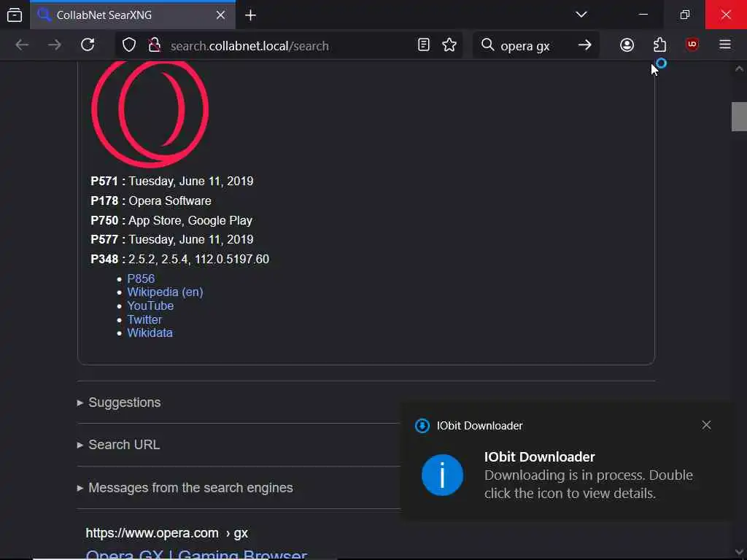Image resolution: width=747 pixels, height=560 pixels.
Task: Click the IObit Downloader notification message
Action: pyautogui.click(x=589, y=484)
